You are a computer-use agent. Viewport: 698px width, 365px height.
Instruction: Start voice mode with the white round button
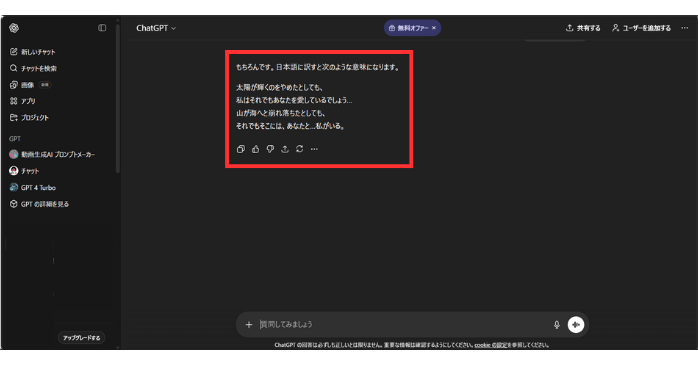(x=576, y=324)
